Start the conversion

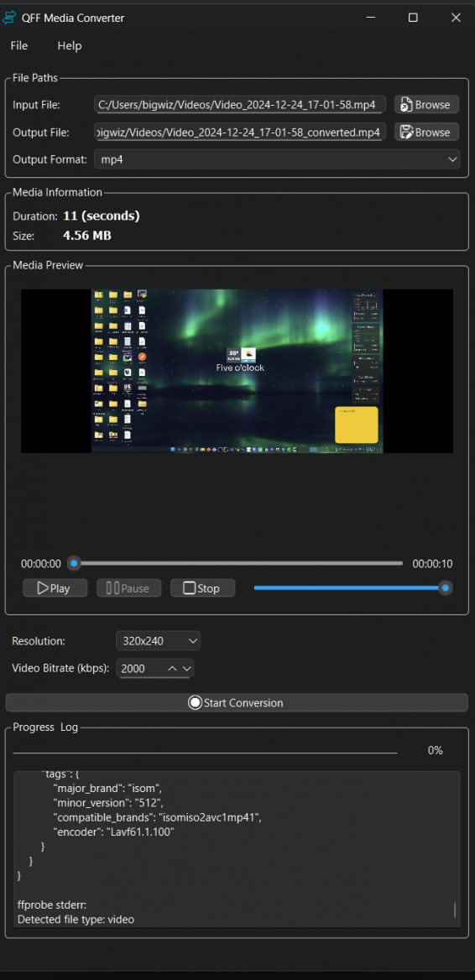tap(237, 702)
